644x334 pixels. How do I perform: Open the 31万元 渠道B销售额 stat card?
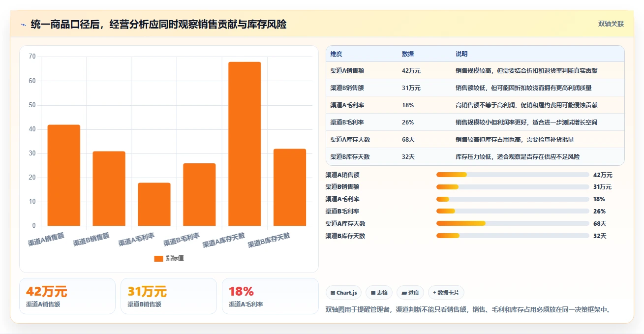(x=169, y=296)
